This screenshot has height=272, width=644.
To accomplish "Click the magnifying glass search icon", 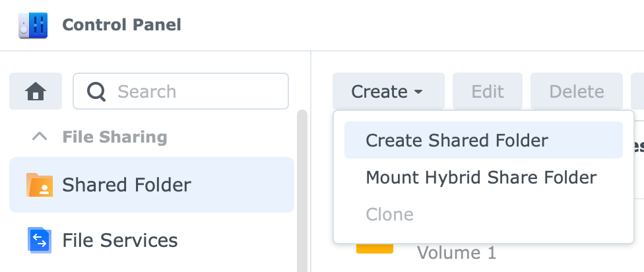I will coord(96,91).
